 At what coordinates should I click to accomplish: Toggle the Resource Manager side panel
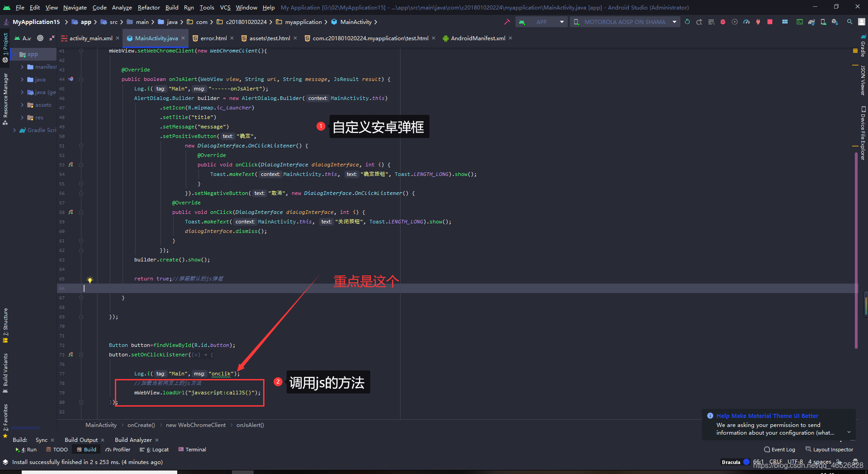pos(5,99)
